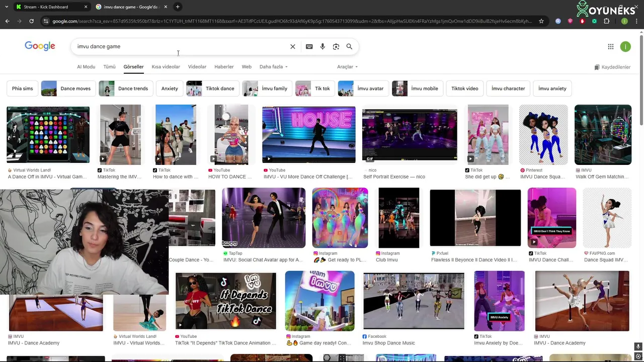Search by image with the Lens camera icon
This screenshot has width=644, height=362.
click(x=336, y=46)
